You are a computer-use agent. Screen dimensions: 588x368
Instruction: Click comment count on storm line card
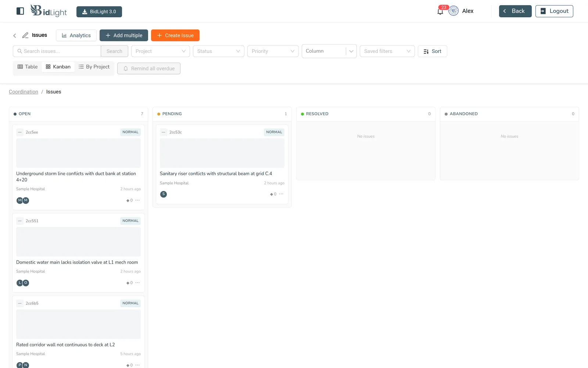pos(129,201)
